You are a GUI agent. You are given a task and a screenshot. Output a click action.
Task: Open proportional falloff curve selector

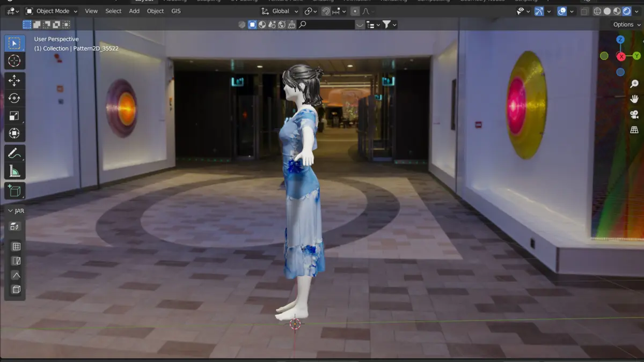(367, 11)
